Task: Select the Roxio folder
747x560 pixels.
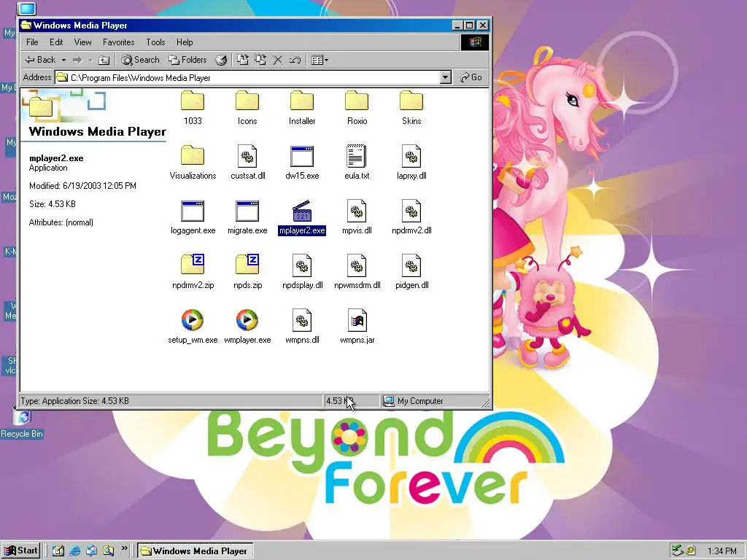Action: pyautogui.click(x=357, y=108)
